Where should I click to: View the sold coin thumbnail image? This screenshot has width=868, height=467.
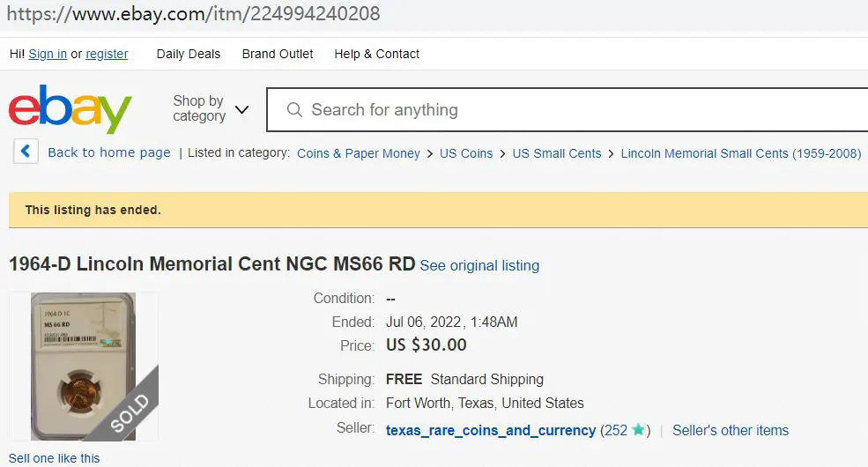click(x=83, y=367)
